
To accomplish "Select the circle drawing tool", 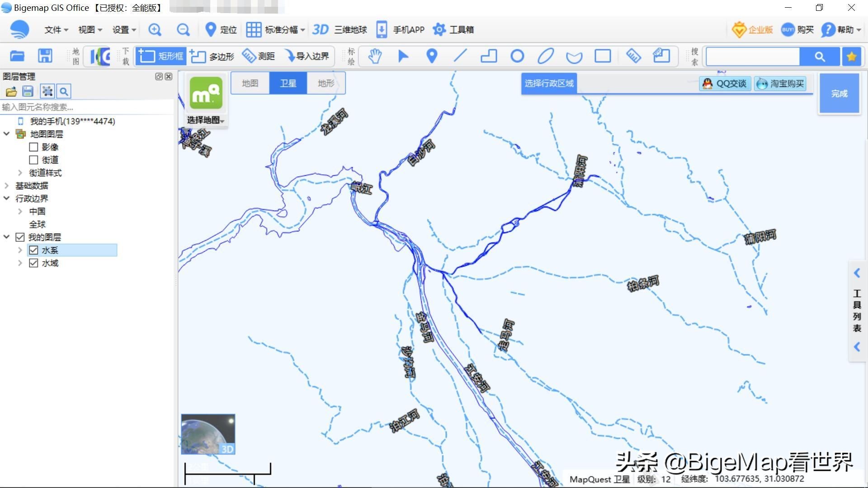I will pyautogui.click(x=517, y=56).
